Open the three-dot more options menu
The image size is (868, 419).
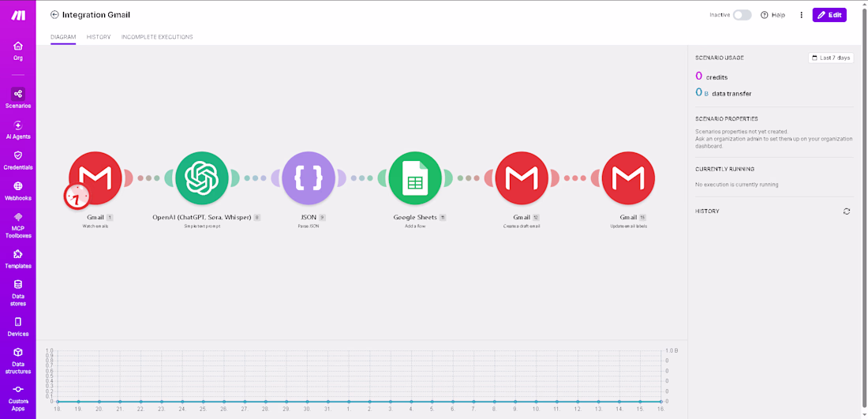click(x=801, y=15)
